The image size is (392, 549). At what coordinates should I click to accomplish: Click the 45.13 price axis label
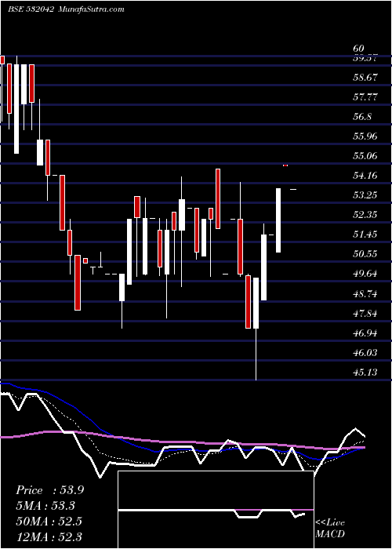tap(365, 372)
